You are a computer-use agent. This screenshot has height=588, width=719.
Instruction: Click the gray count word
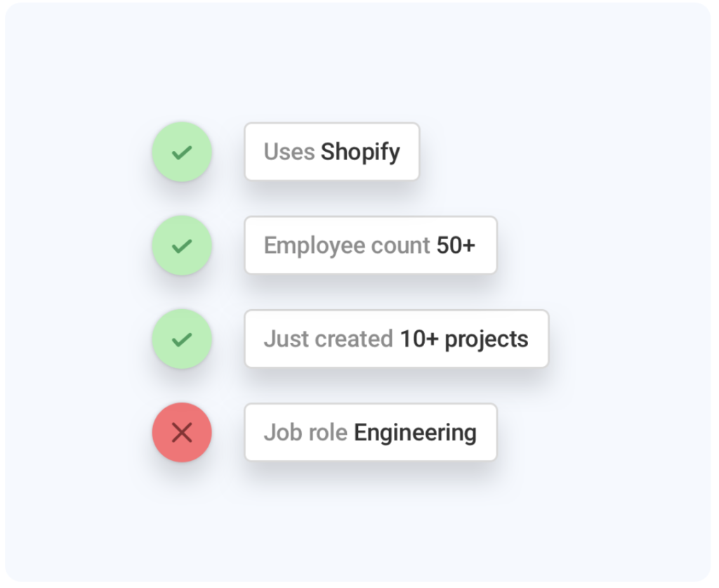401,247
